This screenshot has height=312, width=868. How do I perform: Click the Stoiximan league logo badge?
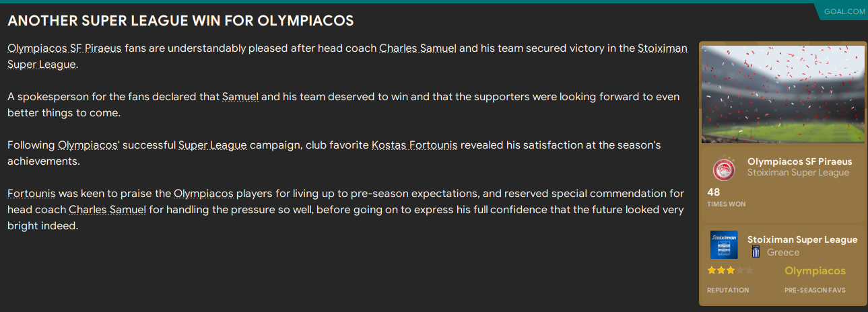pos(723,245)
